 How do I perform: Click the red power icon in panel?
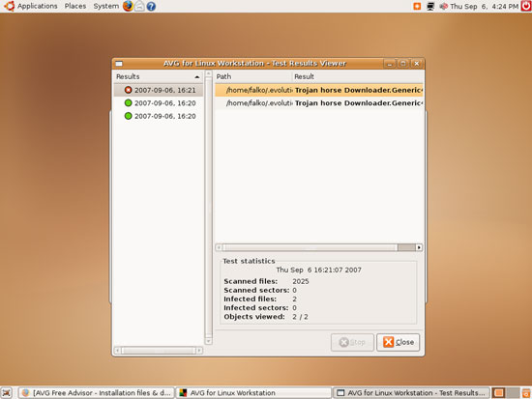pyautogui.click(x=526, y=6)
